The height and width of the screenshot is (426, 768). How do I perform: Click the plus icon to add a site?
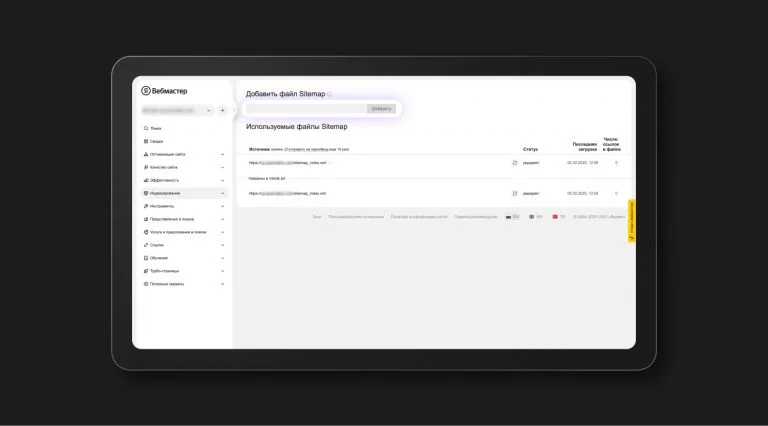(x=222, y=110)
